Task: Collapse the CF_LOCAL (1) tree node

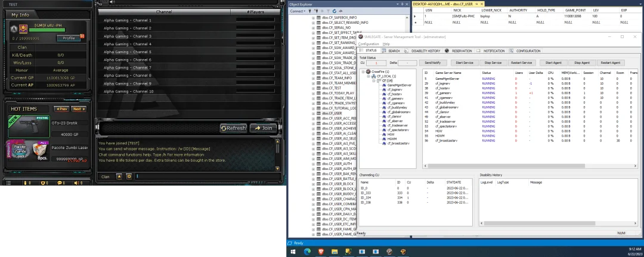Action: [x=369, y=76]
